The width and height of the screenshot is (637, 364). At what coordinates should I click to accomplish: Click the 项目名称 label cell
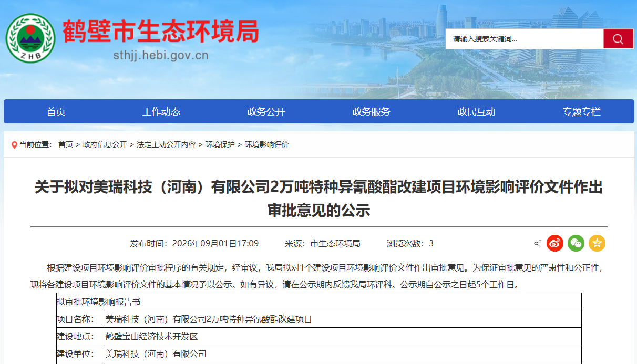(x=80, y=319)
